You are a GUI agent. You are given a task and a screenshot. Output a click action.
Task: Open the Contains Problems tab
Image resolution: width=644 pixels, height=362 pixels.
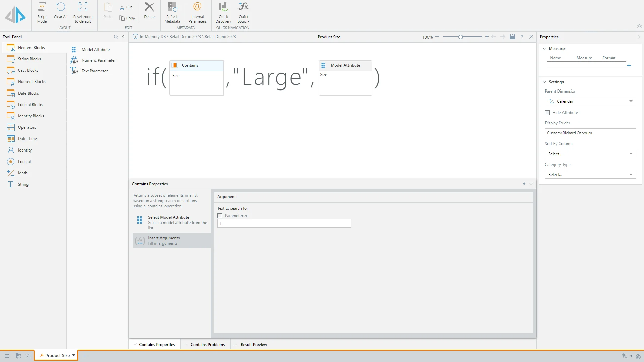207,345
